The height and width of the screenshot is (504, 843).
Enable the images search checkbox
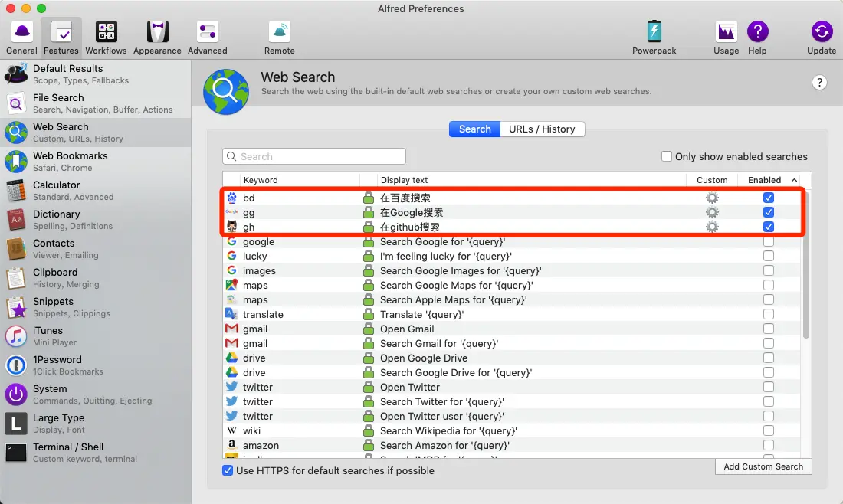click(x=768, y=270)
